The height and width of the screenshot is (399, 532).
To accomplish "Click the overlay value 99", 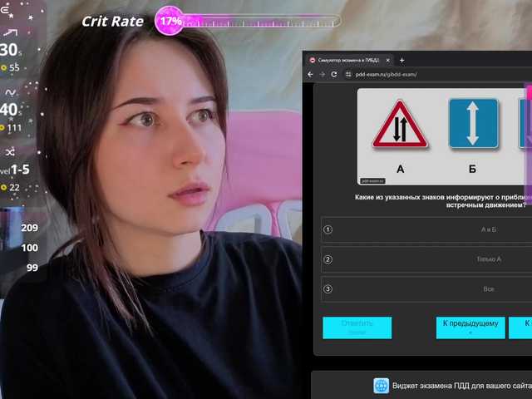I will coord(32,268).
